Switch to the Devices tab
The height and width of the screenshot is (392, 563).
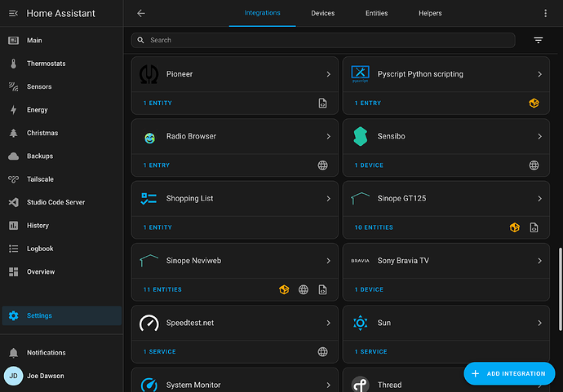pyautogui.click(x=323, y=13)
